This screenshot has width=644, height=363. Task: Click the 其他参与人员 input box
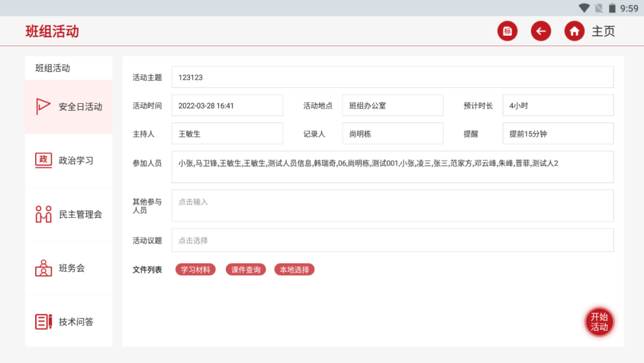(x=392, y=206)
